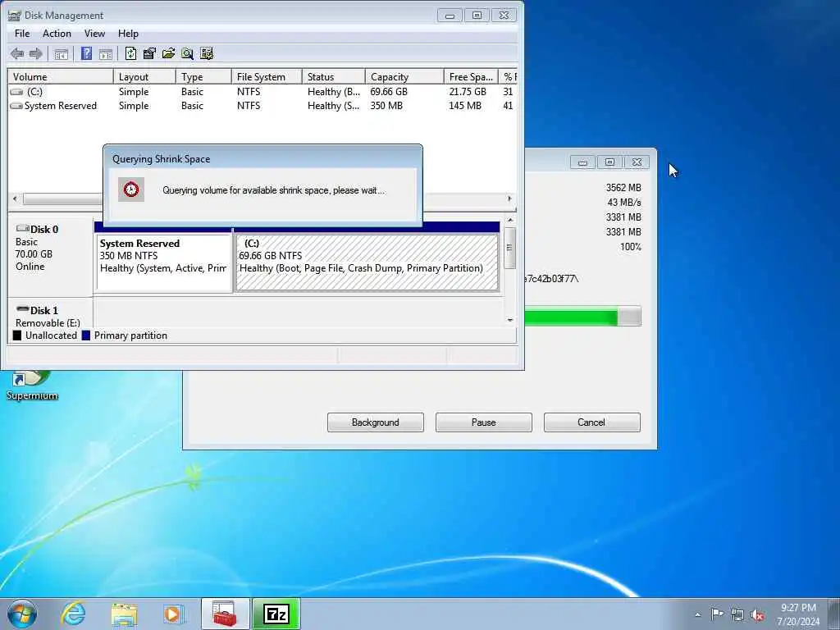Click the disk pane vertical scrollbar thumb
The height and width of the screenshot is (630, 840).
click(510, 248)
